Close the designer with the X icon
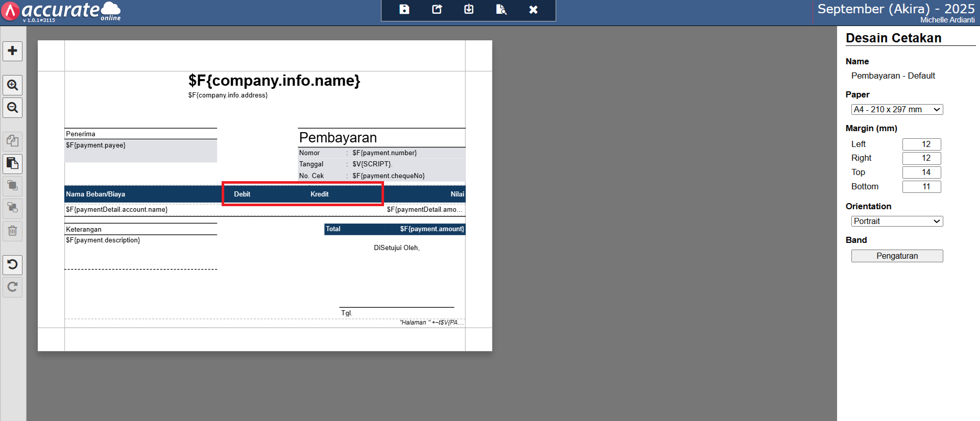 pyautogui.click(x=533, y=10)
